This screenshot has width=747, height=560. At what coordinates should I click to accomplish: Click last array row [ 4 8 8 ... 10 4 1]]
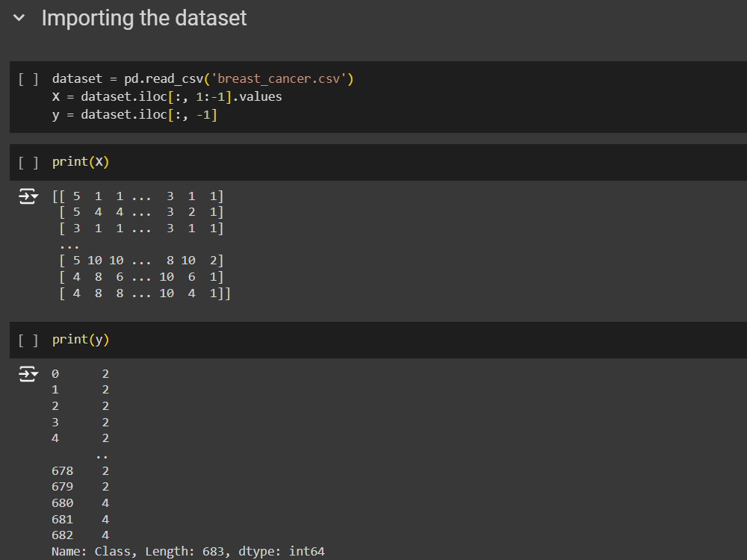tap(145, 293)
